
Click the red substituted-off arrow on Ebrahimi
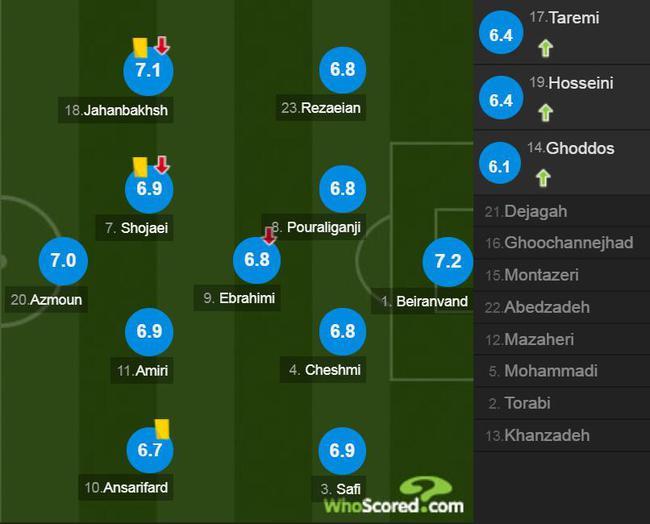[x=269, y=236]
